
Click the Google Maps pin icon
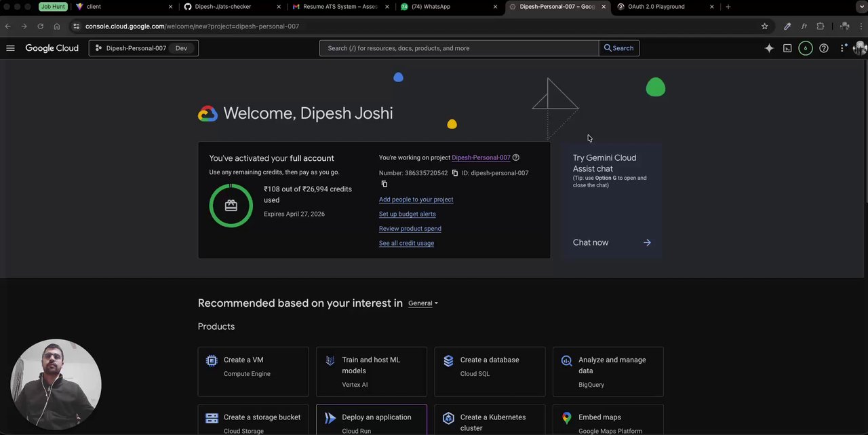click(x=566, y=418)
